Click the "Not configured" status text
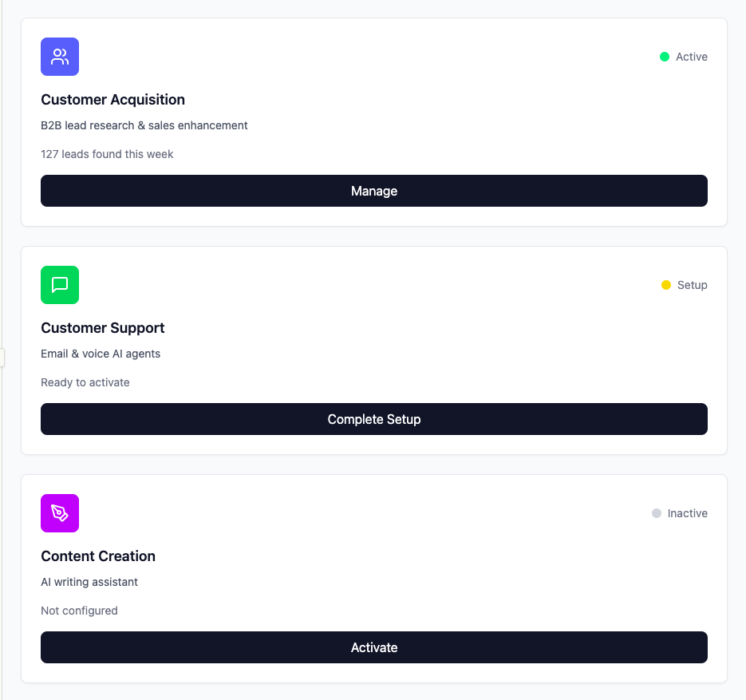The width and height of the screenshot is (746, 700). tap(79, 611)
